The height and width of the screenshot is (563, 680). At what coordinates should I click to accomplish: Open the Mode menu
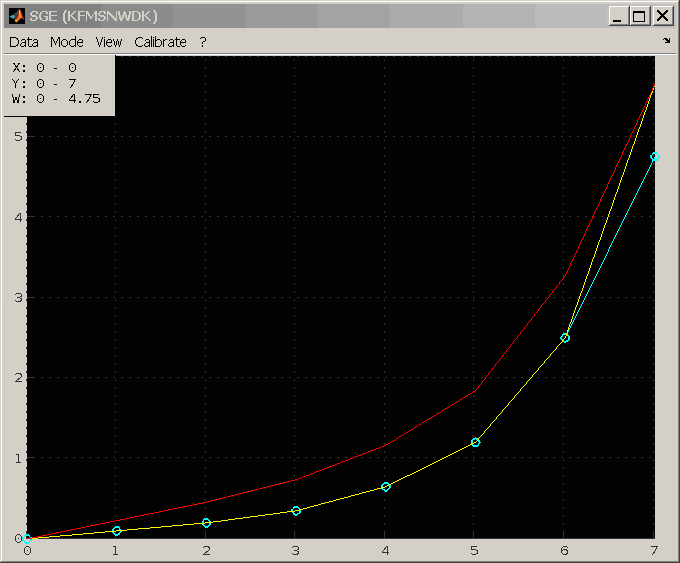[x=67, y=42]
